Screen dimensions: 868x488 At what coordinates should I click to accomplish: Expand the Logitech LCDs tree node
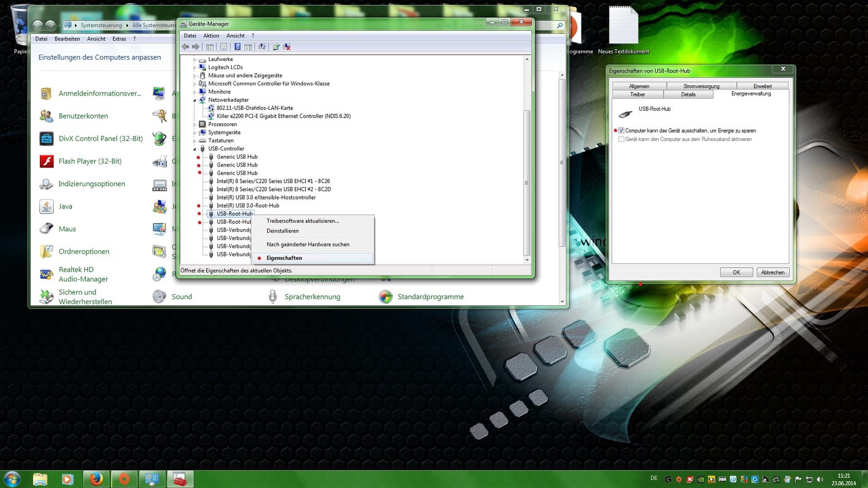point(194,67)
